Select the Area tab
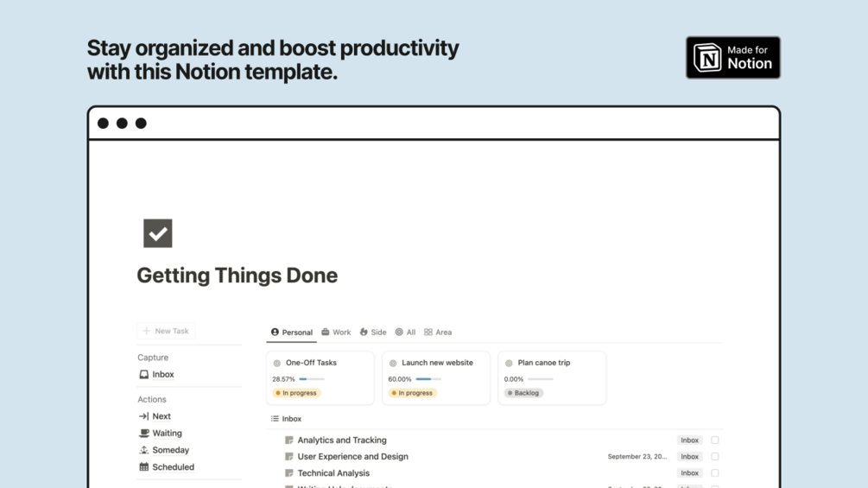 tap(438, 333)
